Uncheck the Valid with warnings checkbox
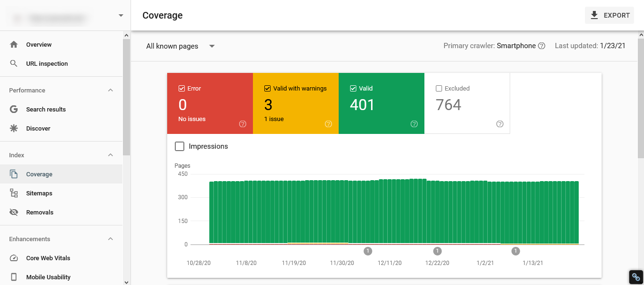The width and height of the screenshot is (644, 285). pyautogui.click(x=267, y=88)
